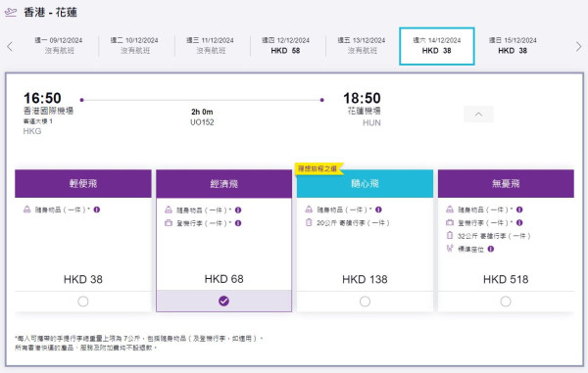The image size is (588, 373).
Task: Click the HKG airport code
Action: 32,131
